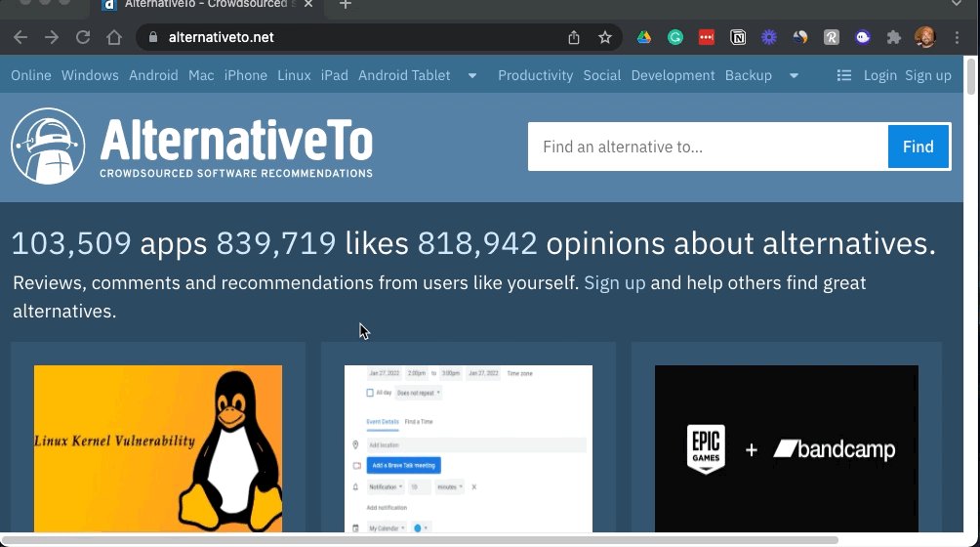Click the gray R extension icon

[x=832, y=37]
